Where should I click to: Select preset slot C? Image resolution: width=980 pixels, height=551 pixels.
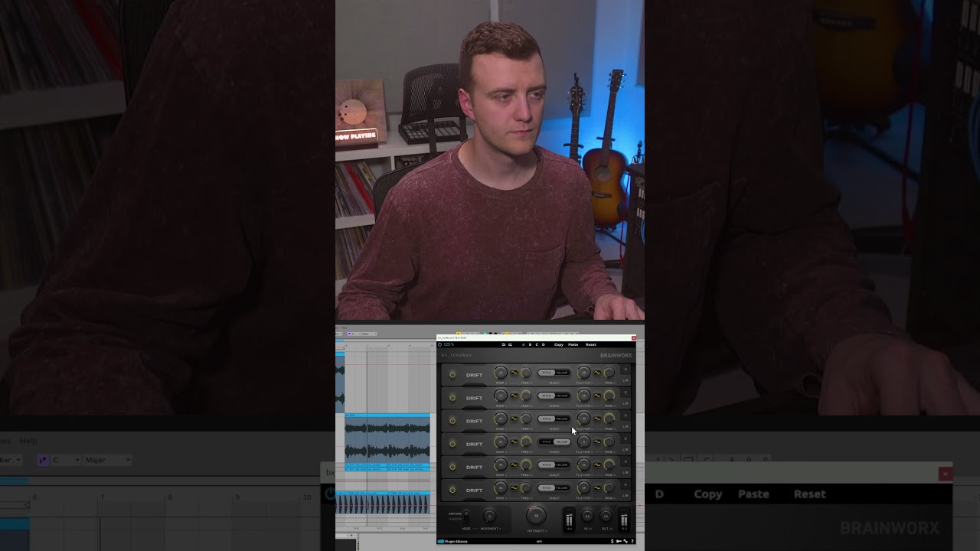point(537,344)
